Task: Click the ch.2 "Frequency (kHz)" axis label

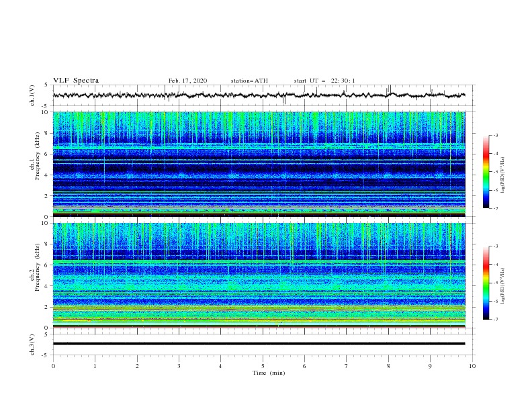Action: pyautogui.click(x=38, y=267)
